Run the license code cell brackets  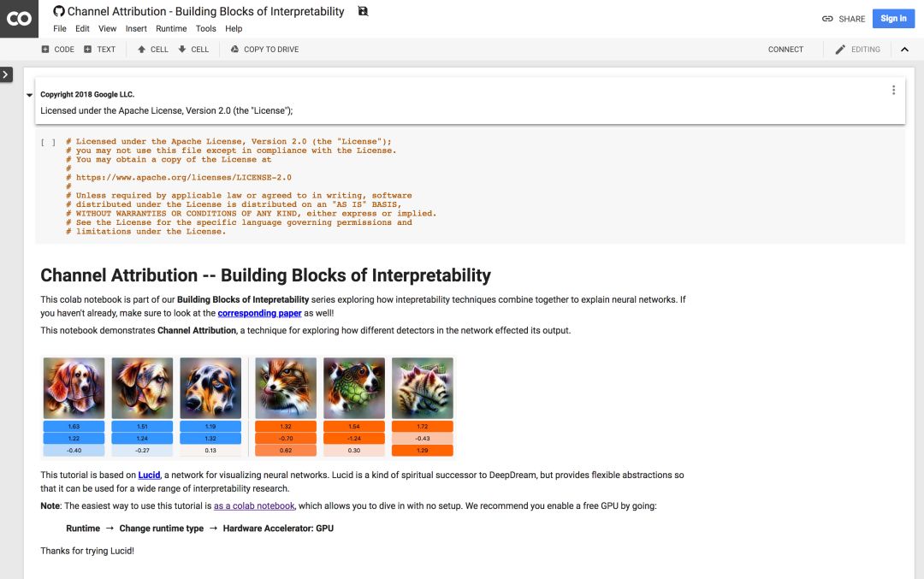[49, 142]
